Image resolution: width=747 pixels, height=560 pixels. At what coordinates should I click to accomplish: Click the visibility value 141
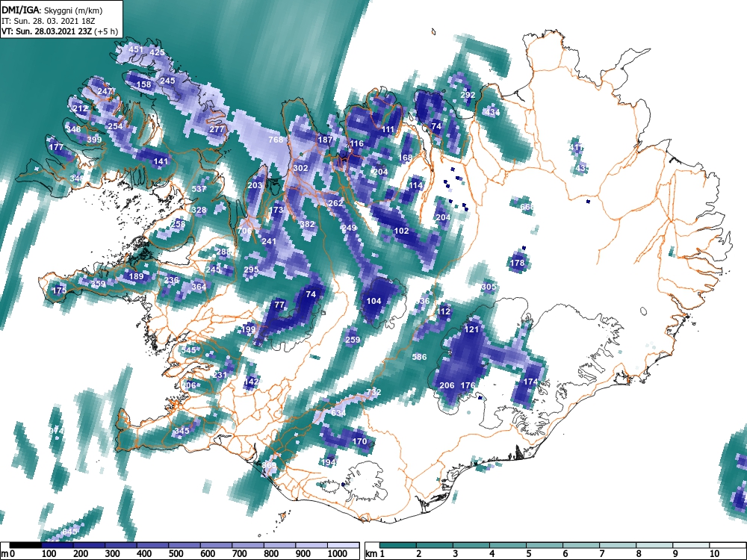(x=161, y=161)
